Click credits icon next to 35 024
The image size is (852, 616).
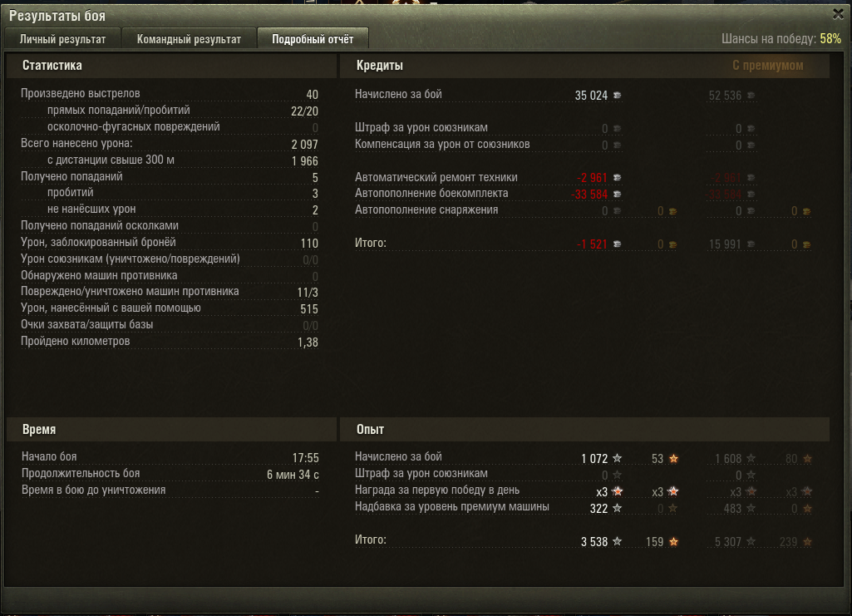pos(618,95)
